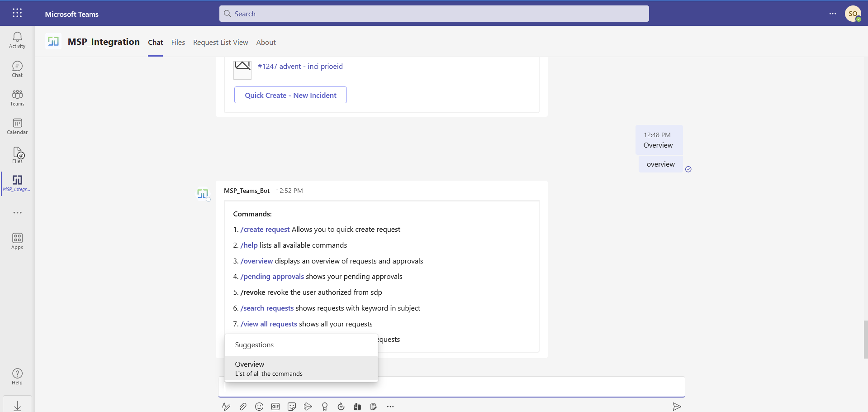Open the About tab
Viewport: 868px width, 412px height.
tap(266, 42)
